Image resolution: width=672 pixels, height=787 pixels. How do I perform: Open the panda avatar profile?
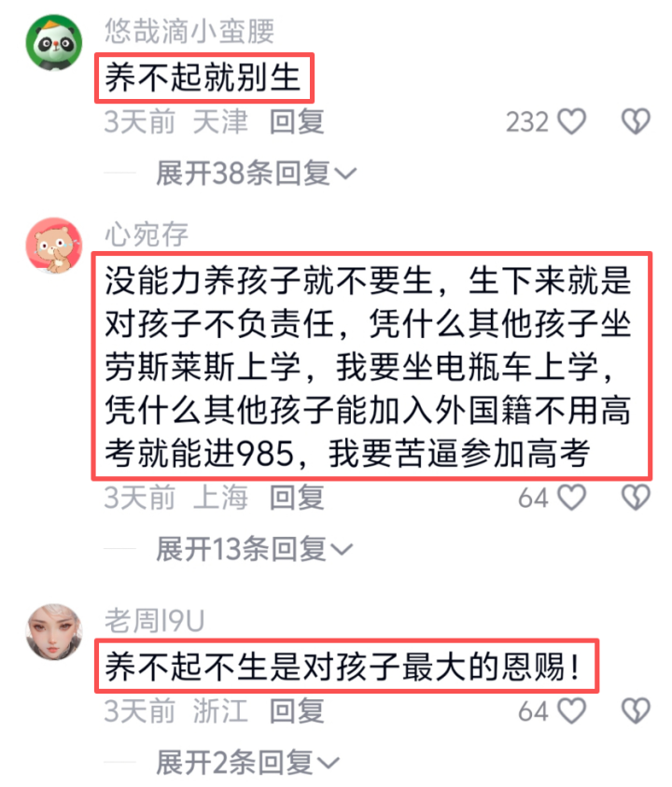54,43
